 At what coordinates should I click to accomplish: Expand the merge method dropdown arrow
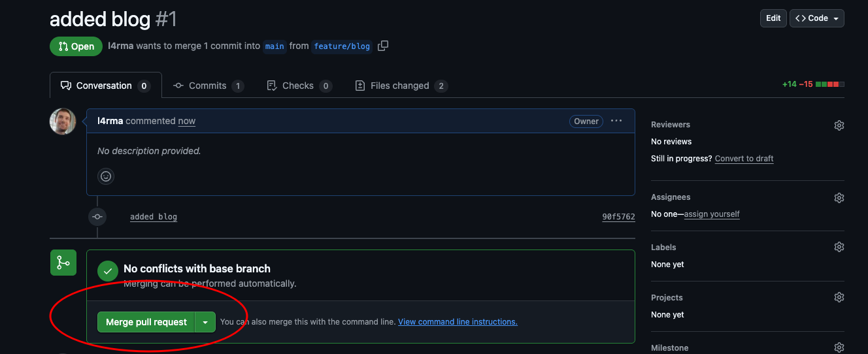coord(205,322)
